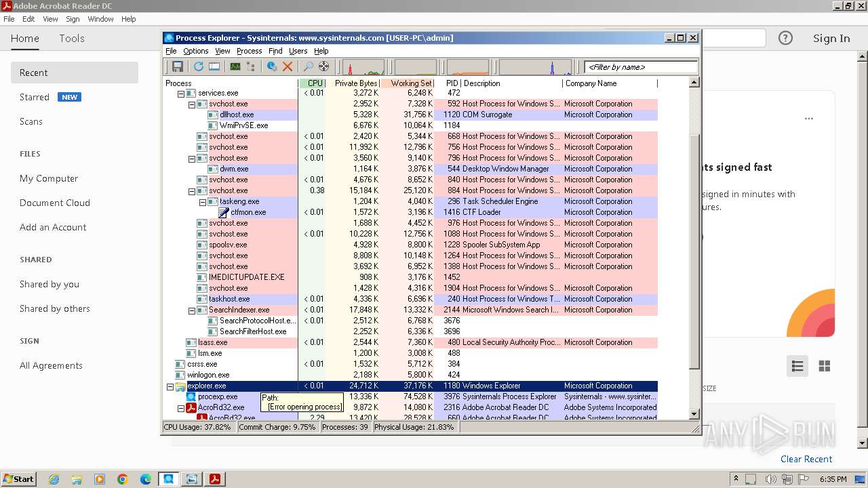Click the CPU usage history mini graph
Screen dimensions: 868x488
pyautogui.click(x=363, y=67)
